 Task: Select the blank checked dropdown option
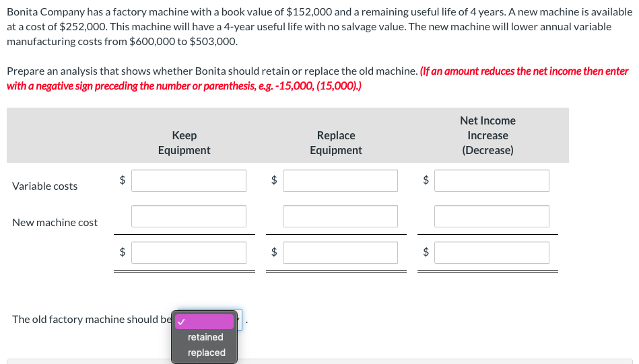(205, 322)
